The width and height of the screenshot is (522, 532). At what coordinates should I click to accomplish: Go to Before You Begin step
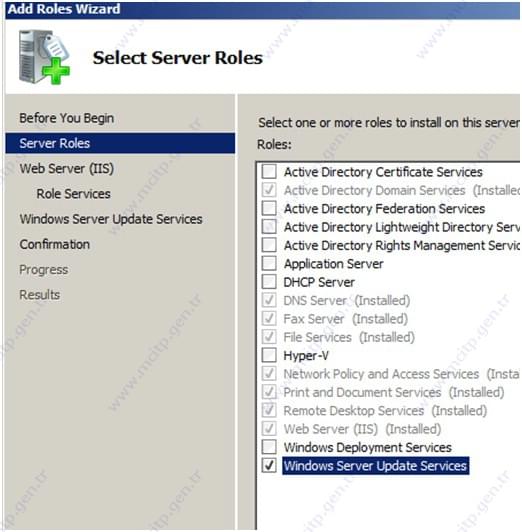[66, 118]
